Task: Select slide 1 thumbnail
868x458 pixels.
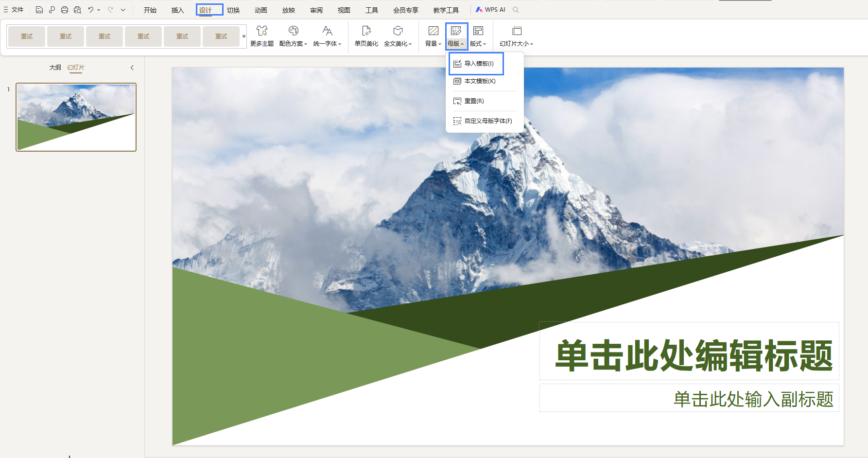Action: pos(76,117)
